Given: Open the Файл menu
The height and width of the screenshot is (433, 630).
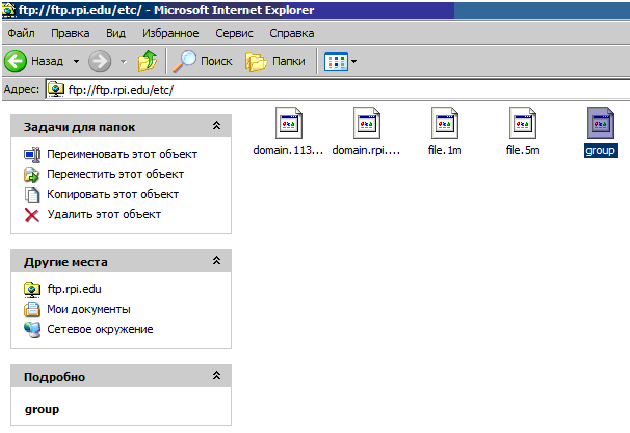Looking at the screenshot, I should [x=21, y=33].
